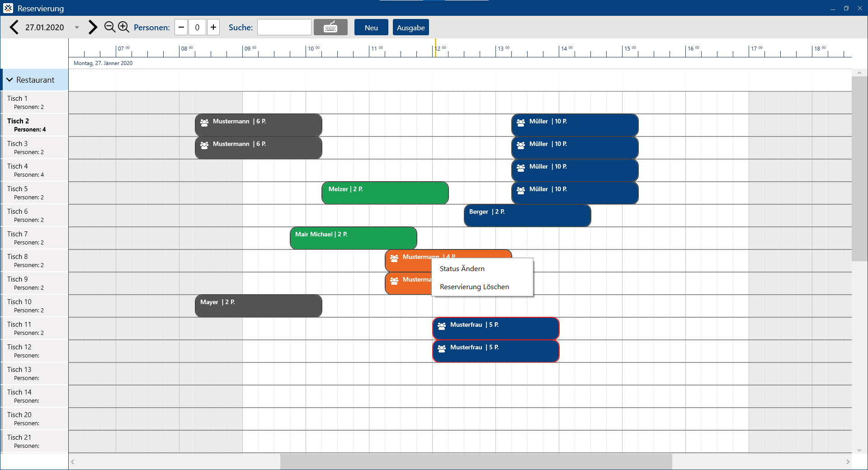Go to the previous day arrow
Screen dimensions: 868x470
pyautogui.click(x=14, y=27)
